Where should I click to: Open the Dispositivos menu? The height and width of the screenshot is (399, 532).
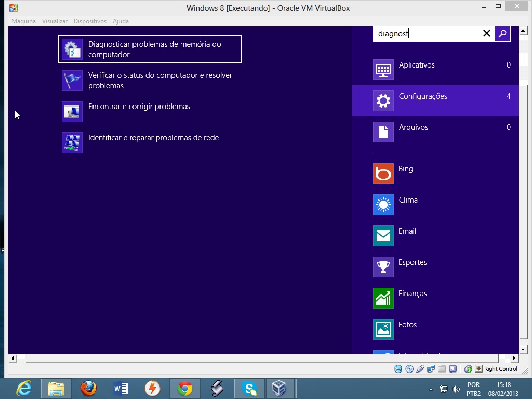(x=90, y=21)
